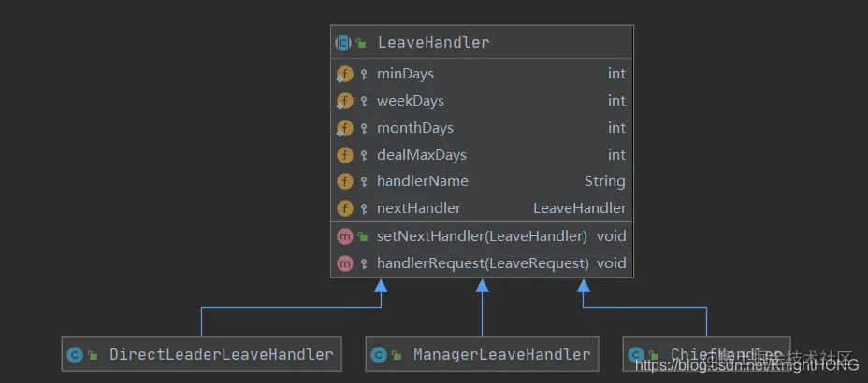Select the monthDays field row
The height and width of the screenshot is (383, 868).
(482, 128)
